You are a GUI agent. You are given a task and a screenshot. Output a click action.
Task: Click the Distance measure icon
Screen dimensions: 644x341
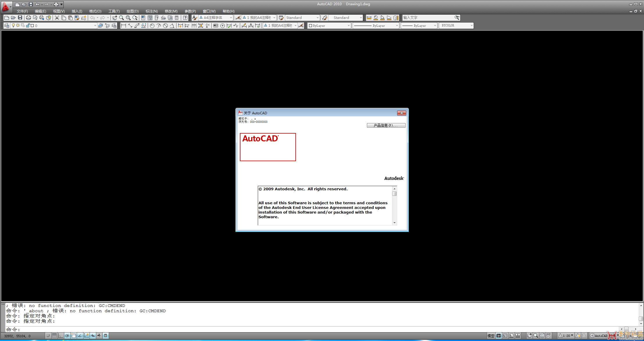coord(369,18)
